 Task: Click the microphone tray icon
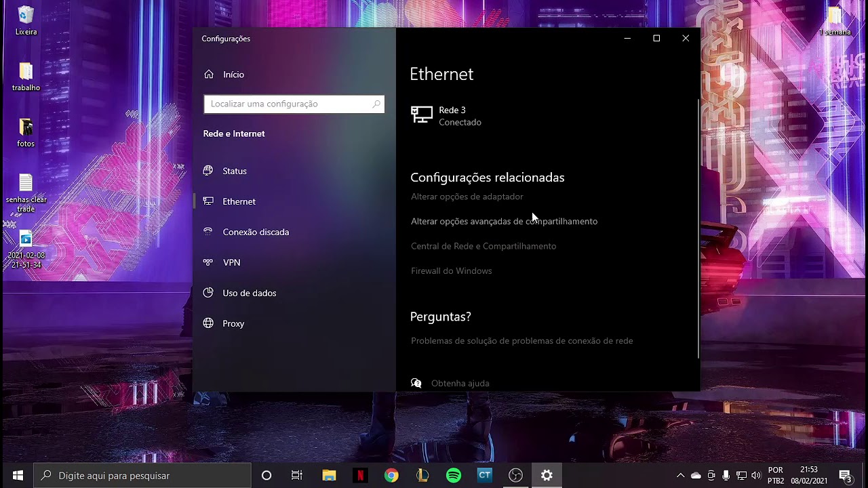726,476
